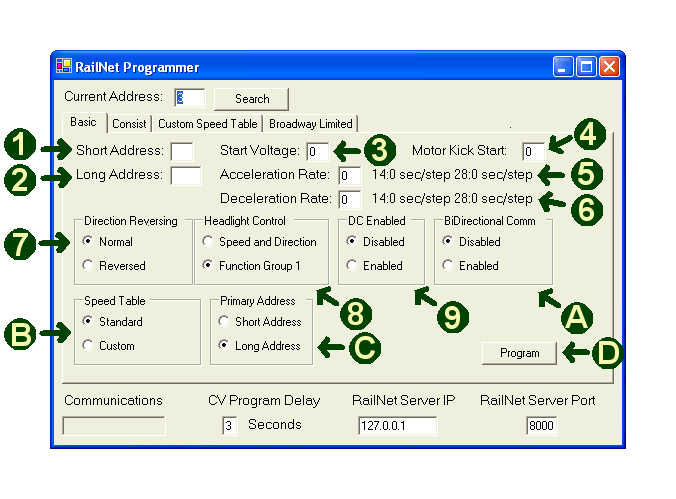Open the Broadway Limited tab
676x499 pixels.
(x=310, y=124)
